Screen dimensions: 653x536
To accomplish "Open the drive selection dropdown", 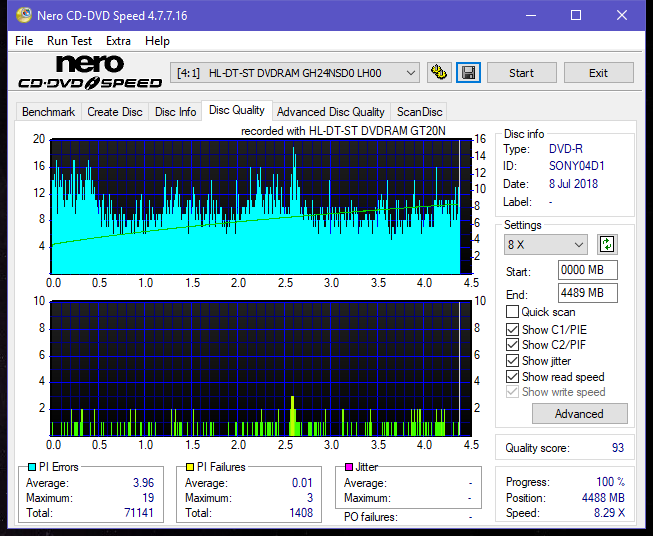I will tap(295, 73).
